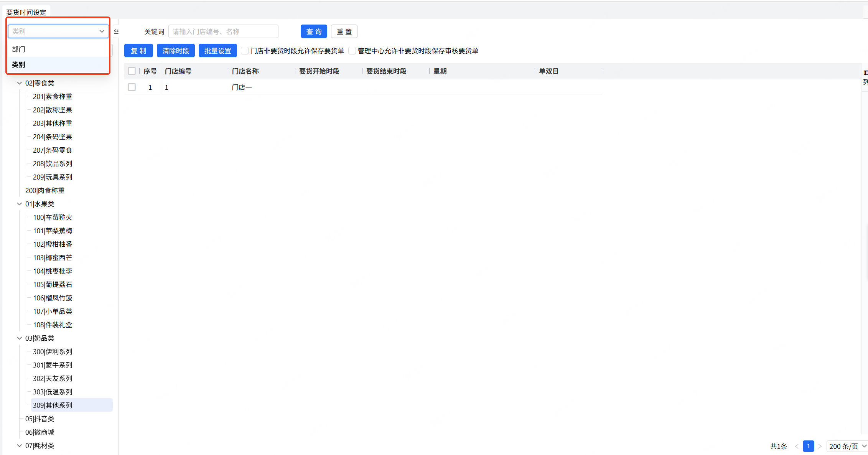Screen dimensions: 868x455
Task: Click the keyword input field for store
Action: point(223,31)
